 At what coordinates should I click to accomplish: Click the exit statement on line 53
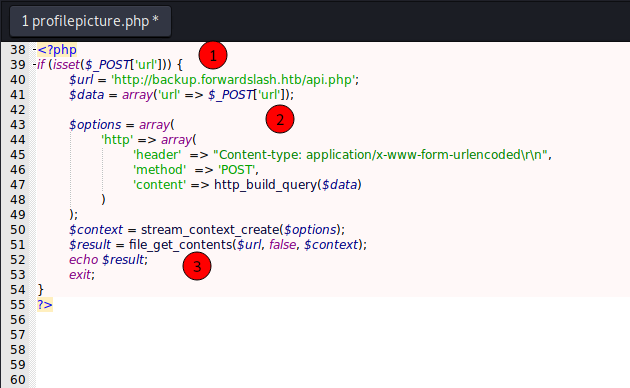(80, 275)
